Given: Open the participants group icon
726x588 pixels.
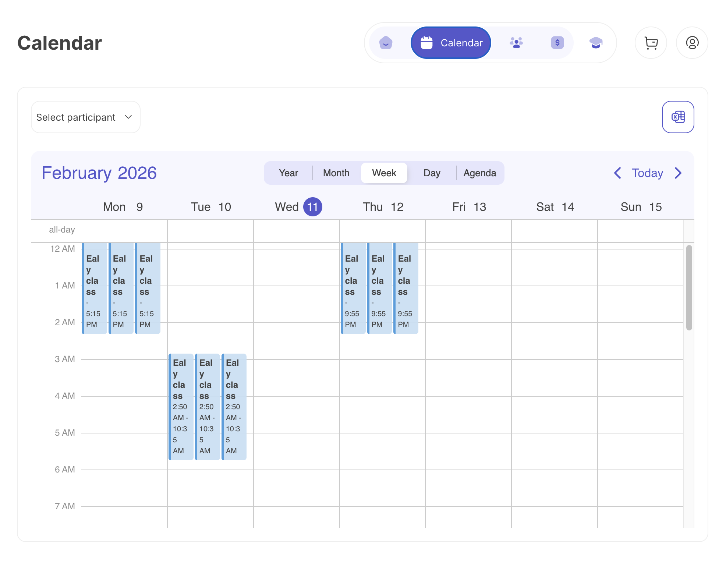Looking at the screenshot, I should [516, 43].
